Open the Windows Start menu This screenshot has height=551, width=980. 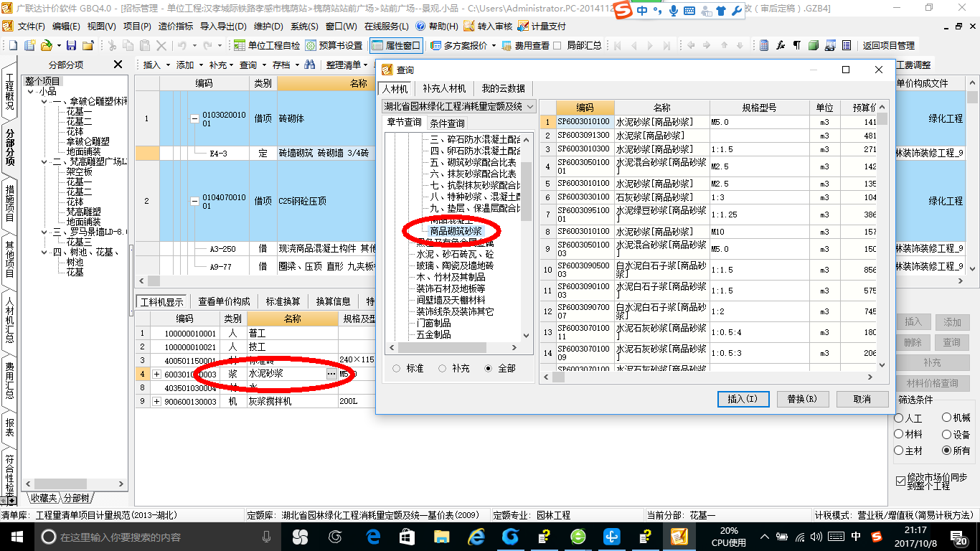[16, 537]
